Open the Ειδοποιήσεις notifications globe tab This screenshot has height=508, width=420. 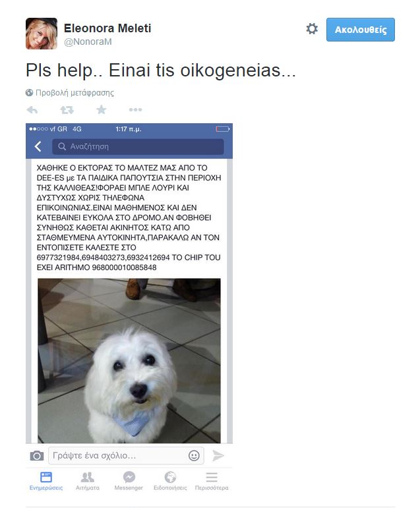click(x=170, y=481)
